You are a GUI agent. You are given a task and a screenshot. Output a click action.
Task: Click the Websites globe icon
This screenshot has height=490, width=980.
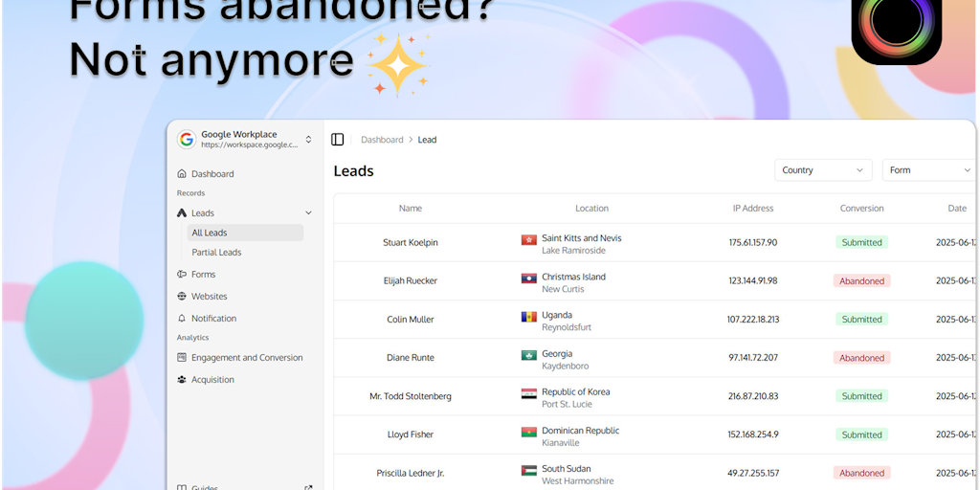click(x=182, y=297)
